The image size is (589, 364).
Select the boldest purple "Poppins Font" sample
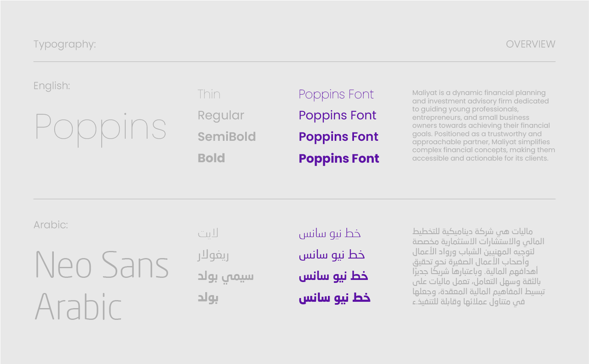tap(339, 158)
